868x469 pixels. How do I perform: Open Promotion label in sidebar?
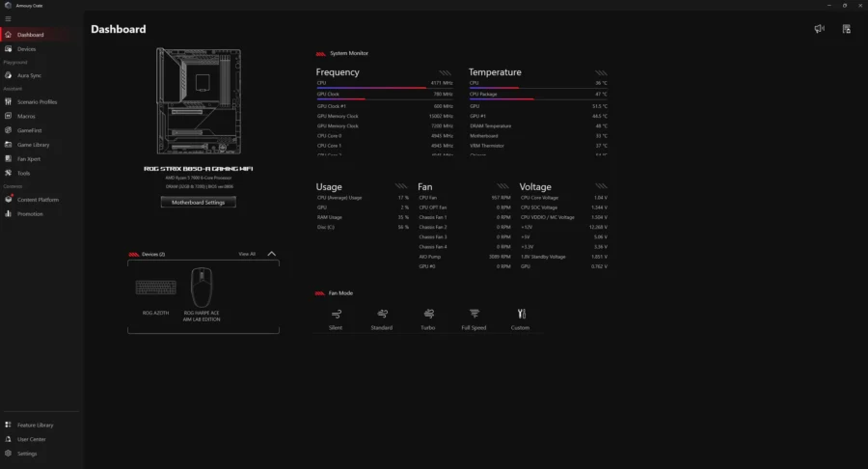pos(30,213)
